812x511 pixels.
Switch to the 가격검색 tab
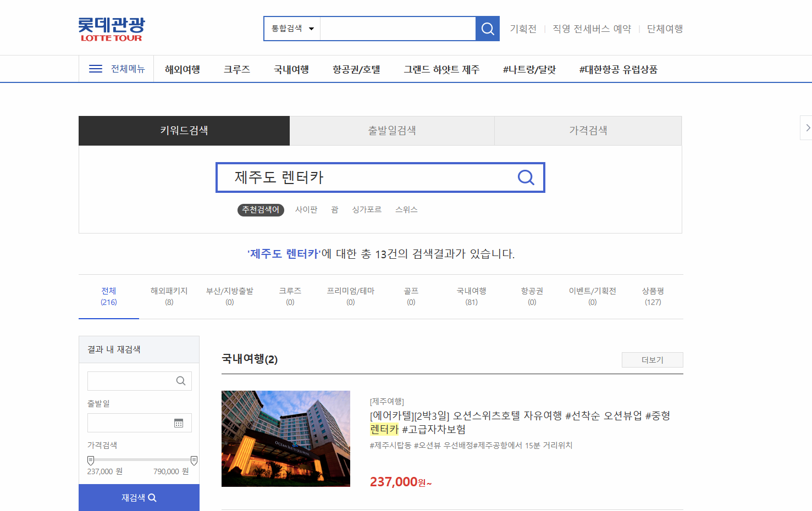coord(588,130)
